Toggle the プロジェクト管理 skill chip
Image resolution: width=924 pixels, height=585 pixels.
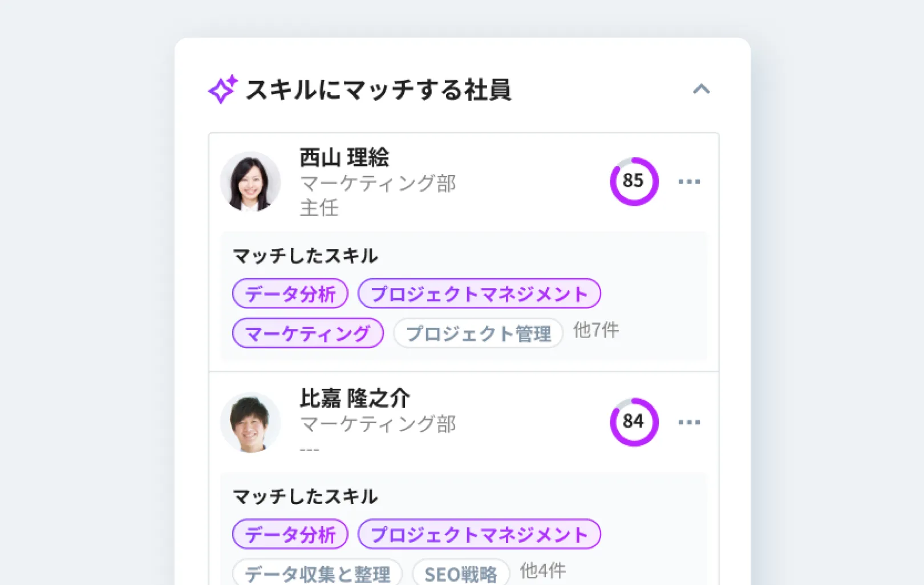tap(478, 334)
